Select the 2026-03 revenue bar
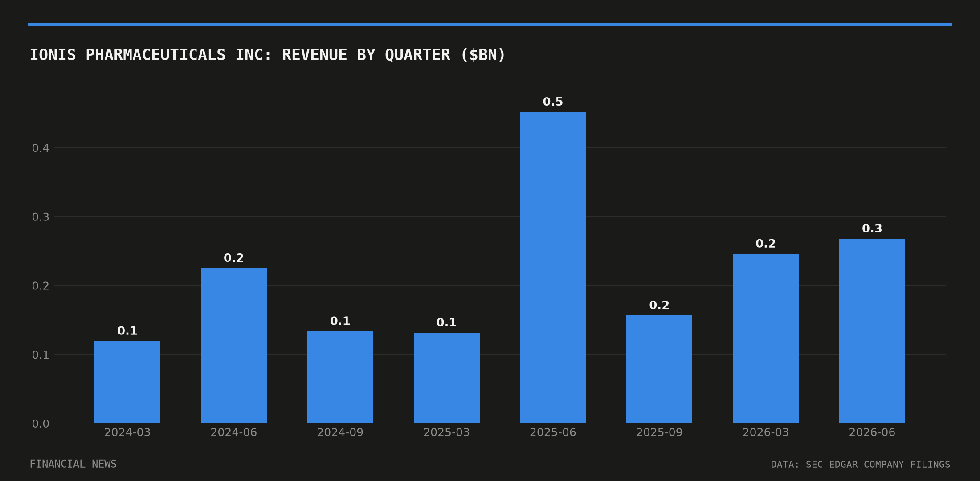Image resolution: width=980 pixels, height=481 pixels. 766,338
